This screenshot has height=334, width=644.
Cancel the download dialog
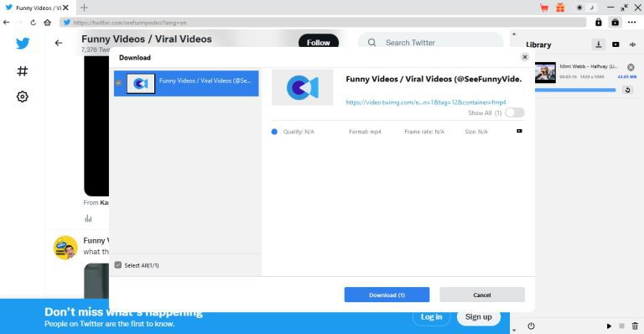482,295
